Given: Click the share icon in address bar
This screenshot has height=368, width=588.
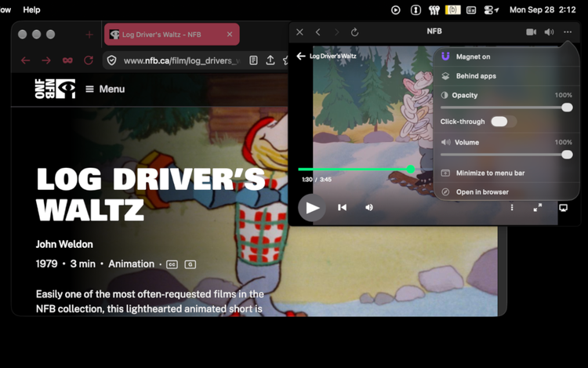Looking at the screenshot, I should (270, 60).
